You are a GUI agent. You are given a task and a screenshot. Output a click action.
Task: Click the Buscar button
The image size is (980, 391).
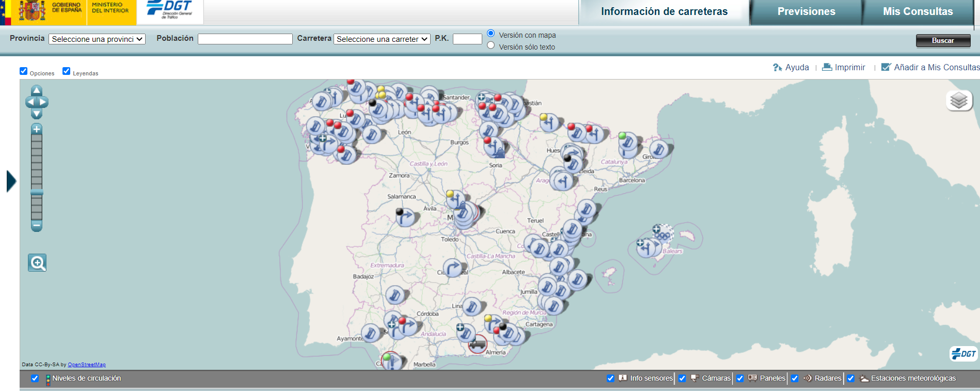click(x=943, y=41)
